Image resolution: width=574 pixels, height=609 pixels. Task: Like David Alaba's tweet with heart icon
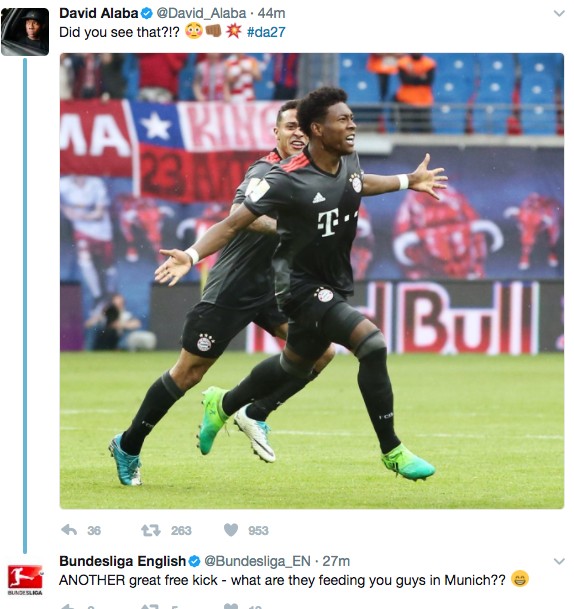(231, 530)
